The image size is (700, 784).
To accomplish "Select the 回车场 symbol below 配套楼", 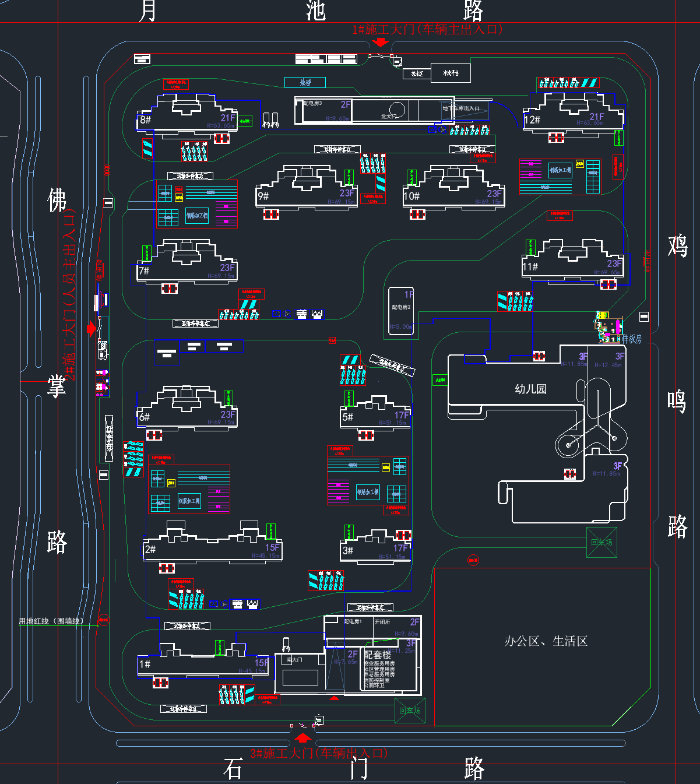I will (410, 711).
